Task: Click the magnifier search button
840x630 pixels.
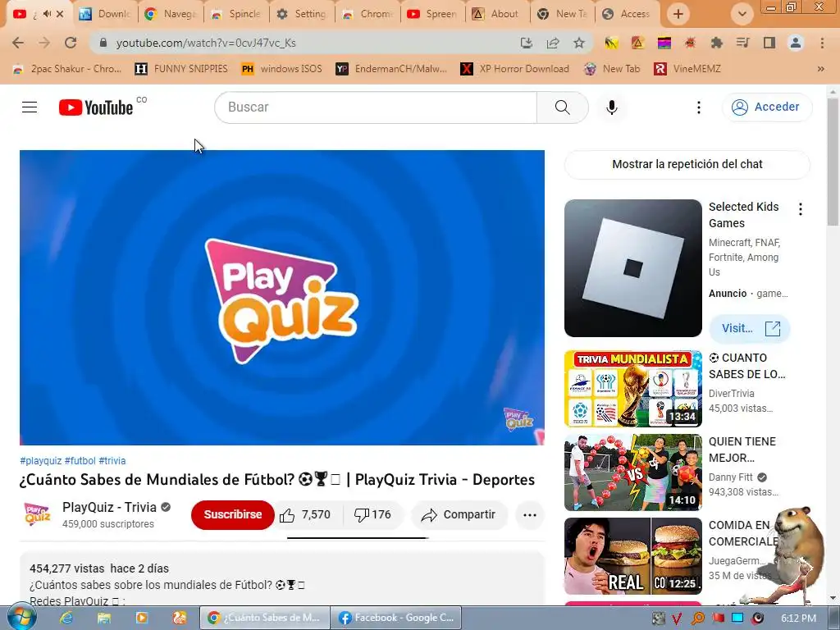Action: 562,107
